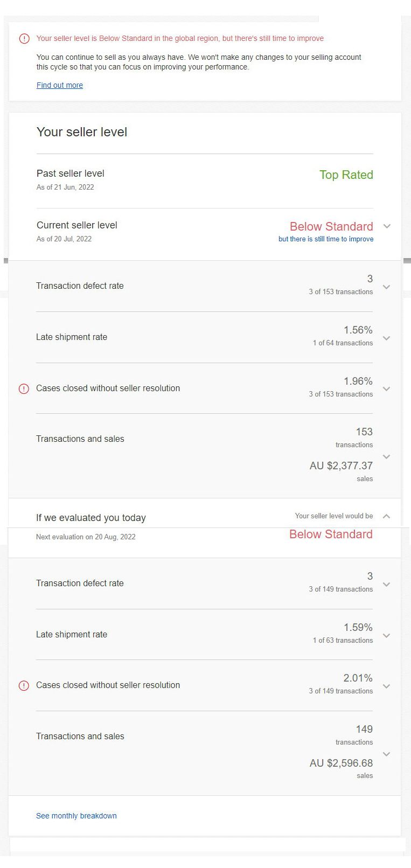411x868 pixels.
Task: Select the green Top Rated label
Action: pos(346,175)
